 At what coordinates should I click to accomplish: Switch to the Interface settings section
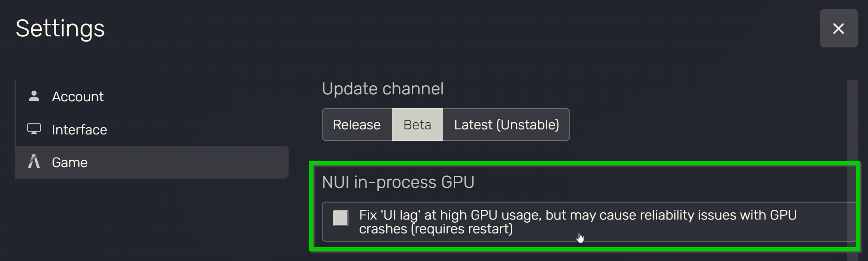pos(152,130)
